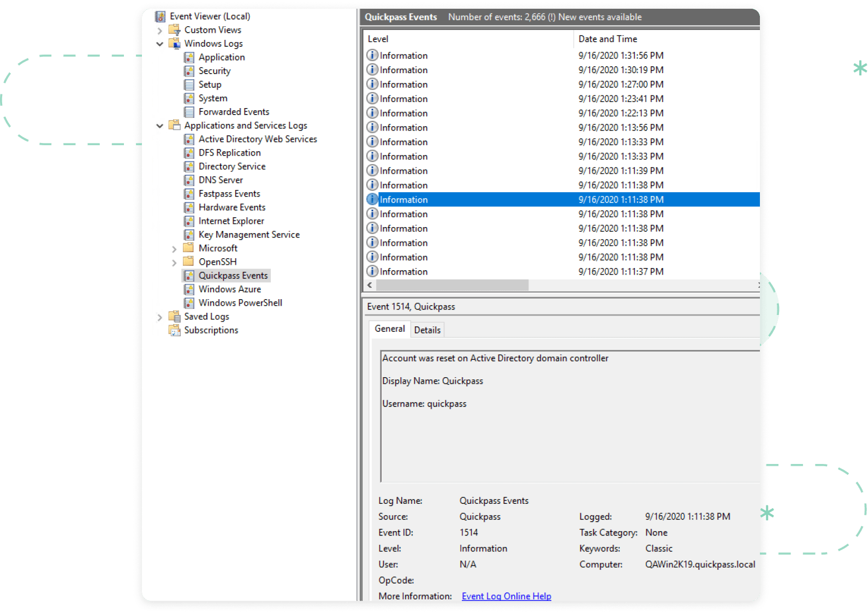868x613 pixels.
Task: Click the Saved Logs folder icon
Action: pyautogui.click(x=175, y=317)
